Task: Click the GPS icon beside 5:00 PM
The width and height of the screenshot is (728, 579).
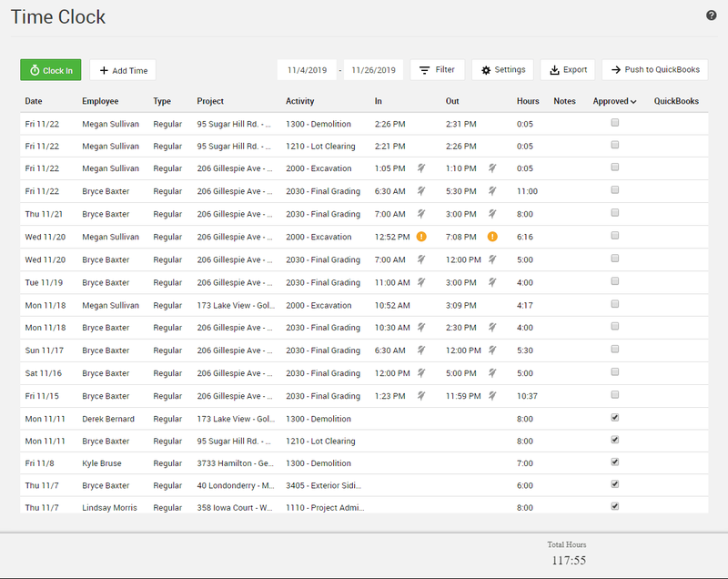Action: tap(492, 373)
